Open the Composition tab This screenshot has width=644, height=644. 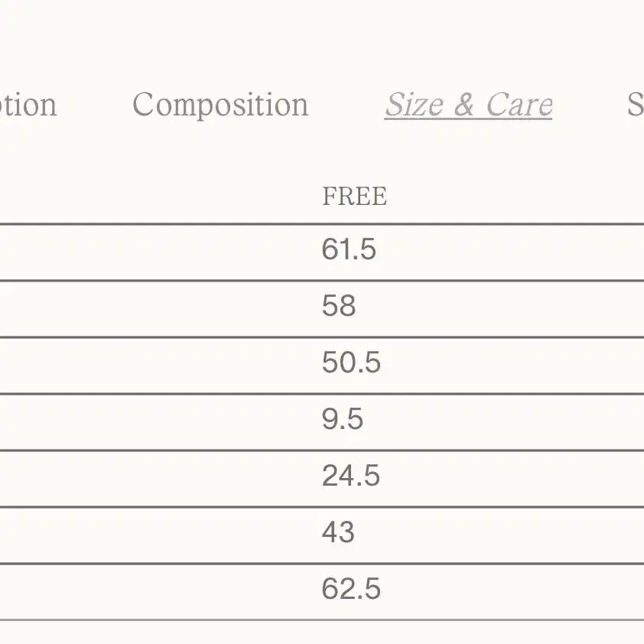[x=220, y=106]
